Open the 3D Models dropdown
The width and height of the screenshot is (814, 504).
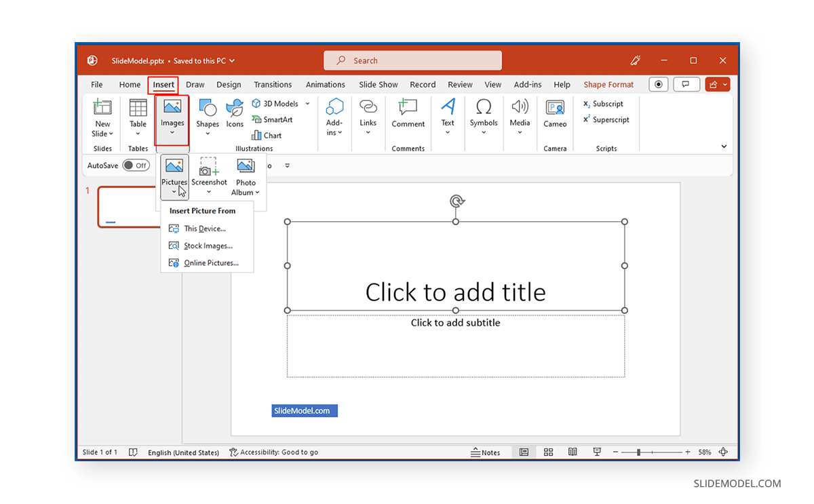pyautogui.click(x=307, y=103)
